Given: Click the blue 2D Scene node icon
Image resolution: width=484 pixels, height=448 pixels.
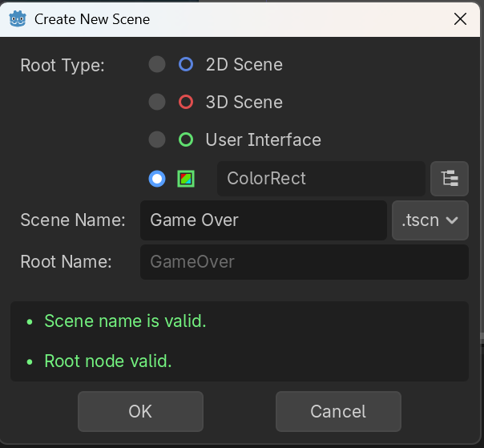Looking at the screenshot, I should pos(186,64).
